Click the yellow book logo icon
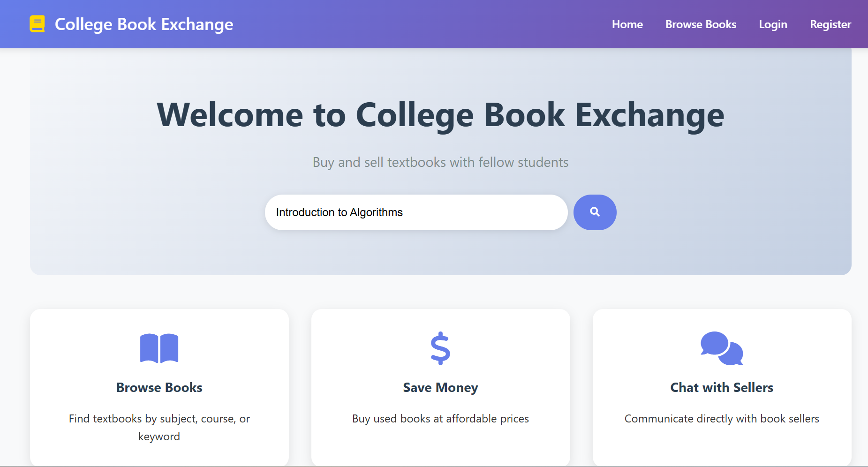 (x=37, y=24)
